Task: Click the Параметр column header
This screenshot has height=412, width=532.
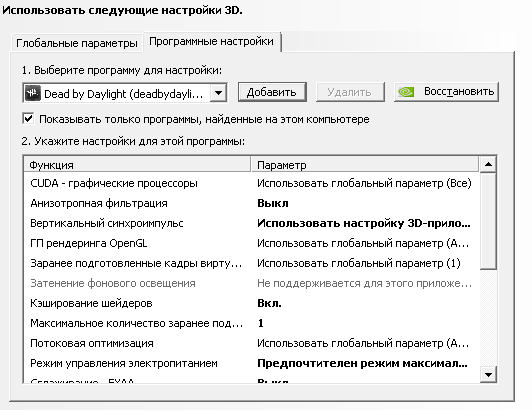Action: [365, 165]
